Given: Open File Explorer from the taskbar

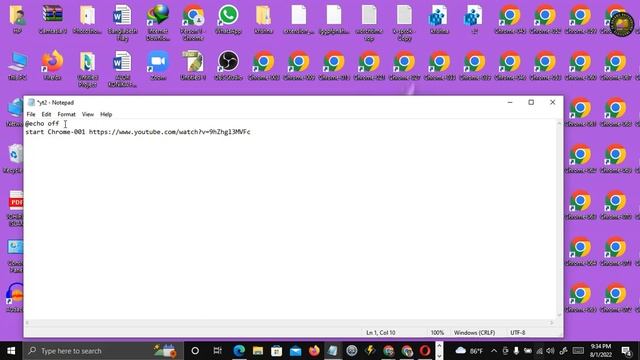Looking at the screenshot, I should [258, 351].
